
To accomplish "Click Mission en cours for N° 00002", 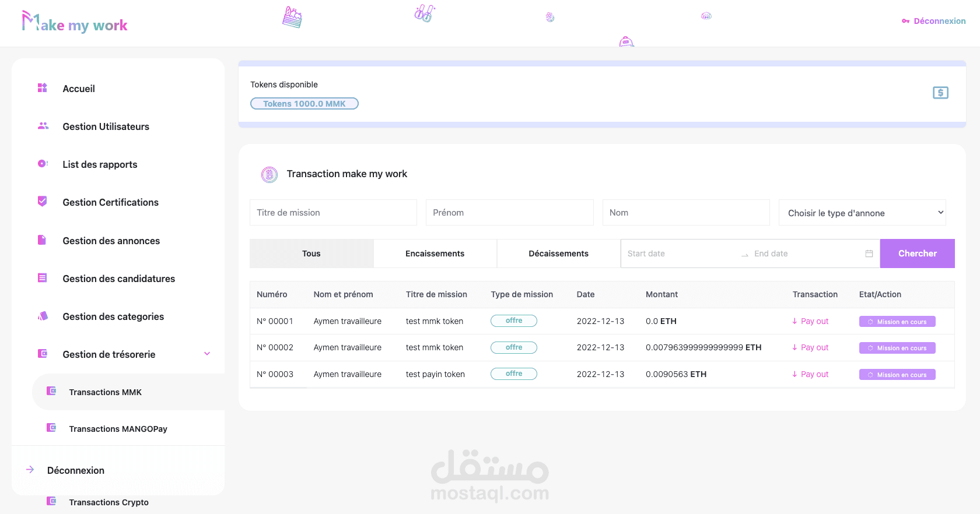I will point(897,348).
